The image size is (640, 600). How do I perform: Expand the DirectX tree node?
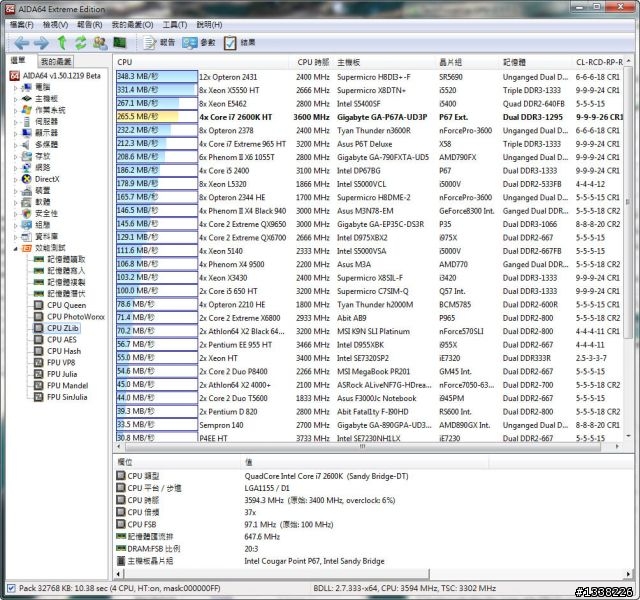(16, 179)
